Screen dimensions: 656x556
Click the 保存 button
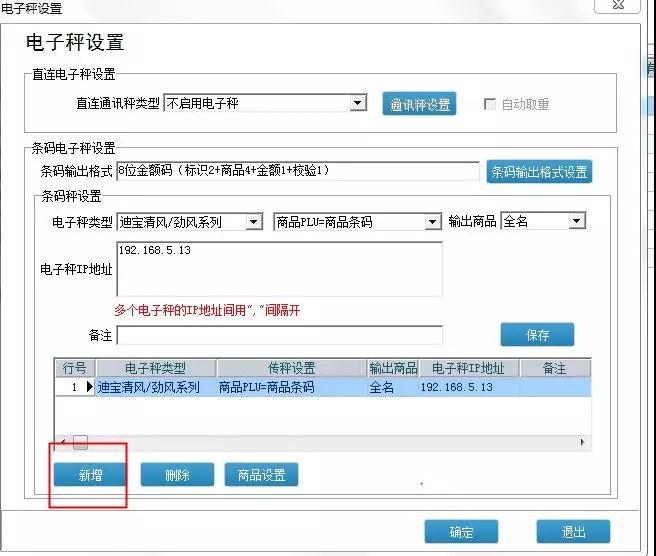537,335
